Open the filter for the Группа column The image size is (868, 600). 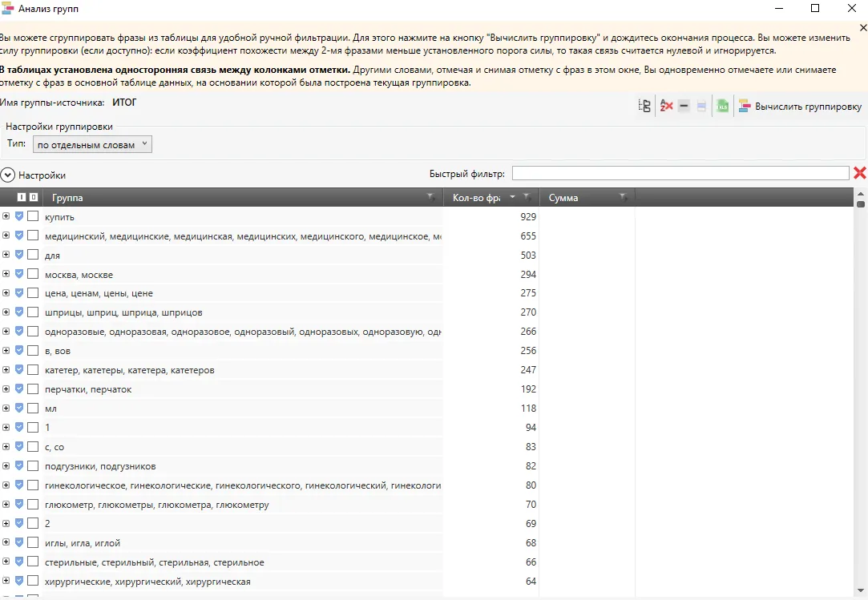coord(430,197)
